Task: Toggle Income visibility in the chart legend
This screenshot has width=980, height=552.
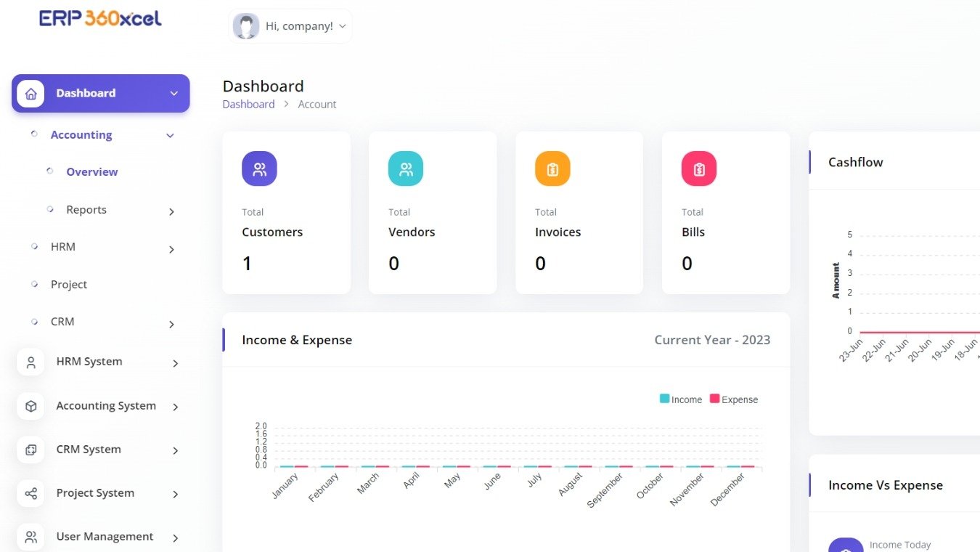Action: (x=681, y=399)
